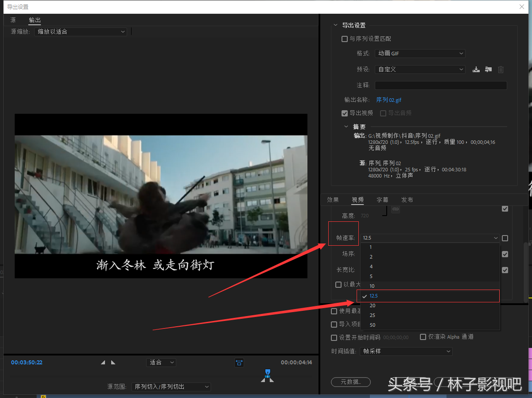The width and height of the screenshot is (532, 398).
Task: Select frame rate 2 from list
Action: 430,257
